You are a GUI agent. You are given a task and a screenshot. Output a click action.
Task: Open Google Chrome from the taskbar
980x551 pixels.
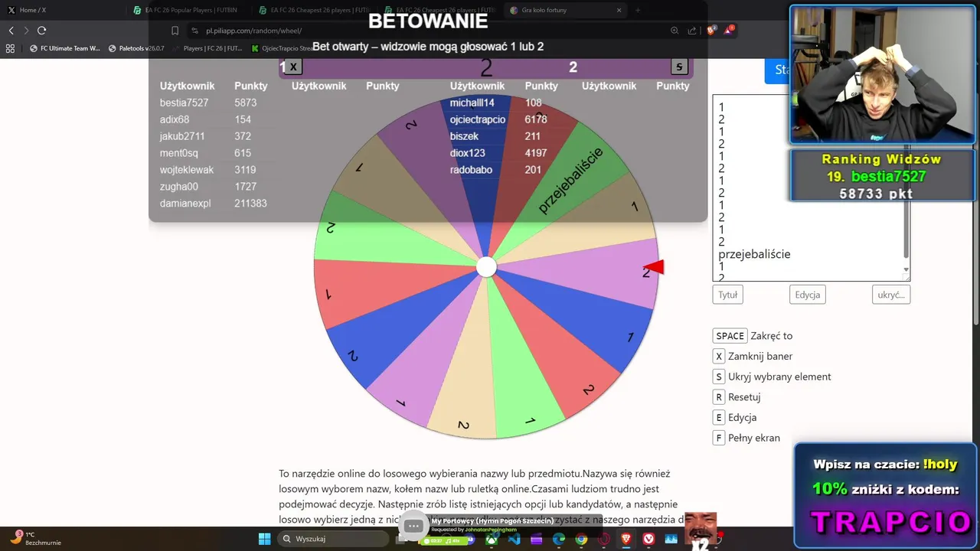click(581, 540)
